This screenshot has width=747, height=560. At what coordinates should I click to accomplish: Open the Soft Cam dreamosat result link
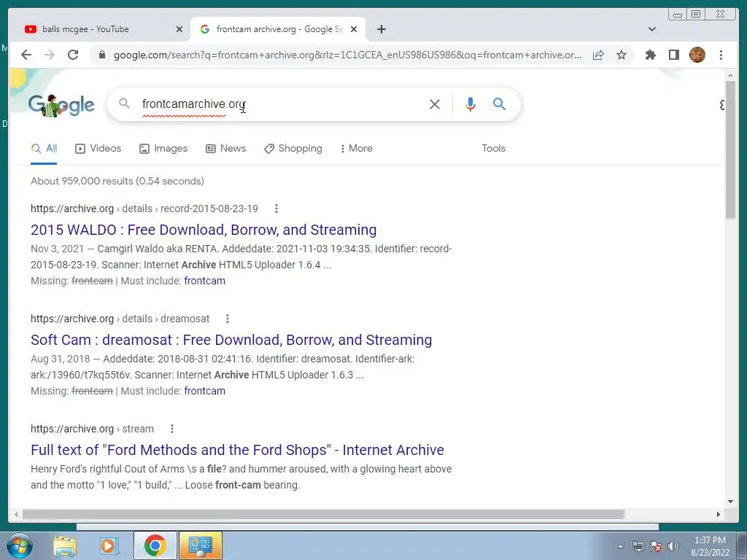(231, 340)
